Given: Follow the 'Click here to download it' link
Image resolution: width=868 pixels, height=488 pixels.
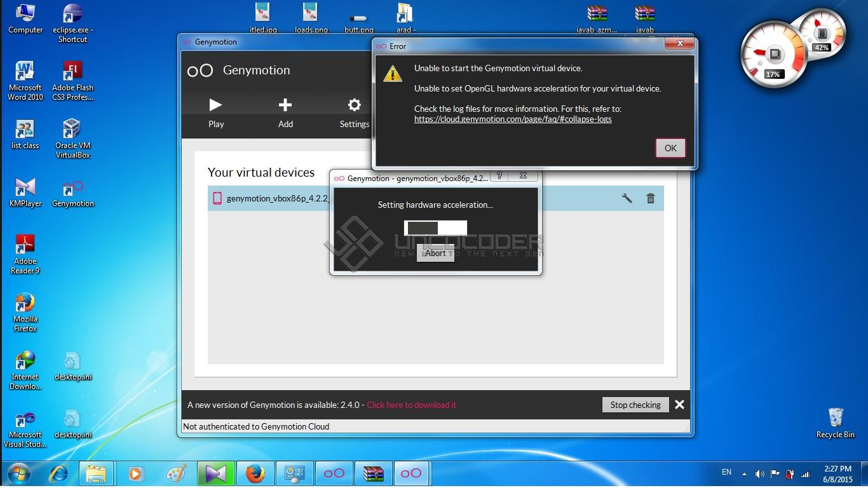Looking at the screenshot, I should [411, 405].
